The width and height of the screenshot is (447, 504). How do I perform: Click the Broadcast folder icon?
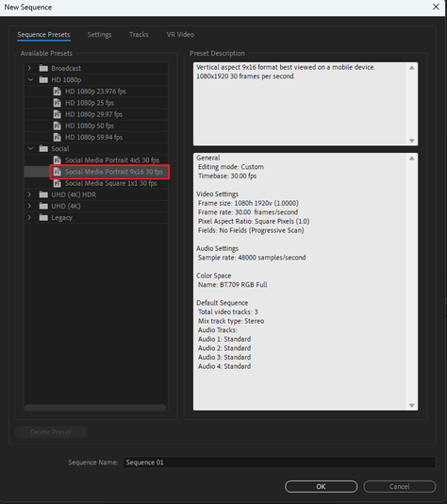tap(43, 68)
